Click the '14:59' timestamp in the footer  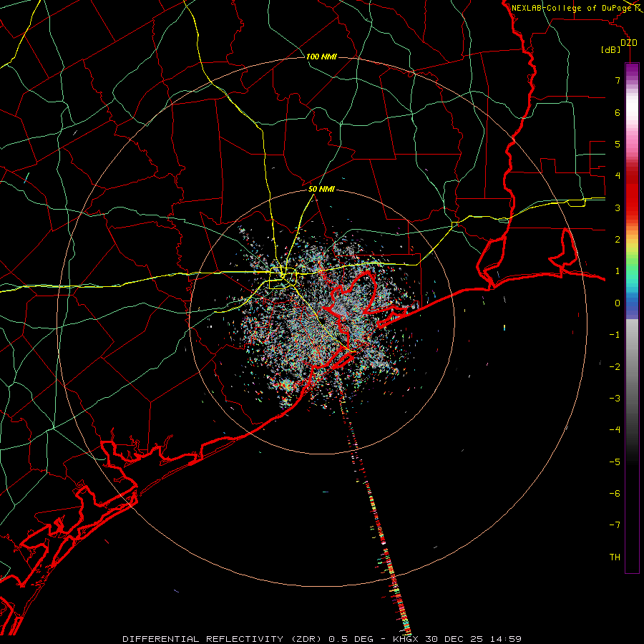506,639
